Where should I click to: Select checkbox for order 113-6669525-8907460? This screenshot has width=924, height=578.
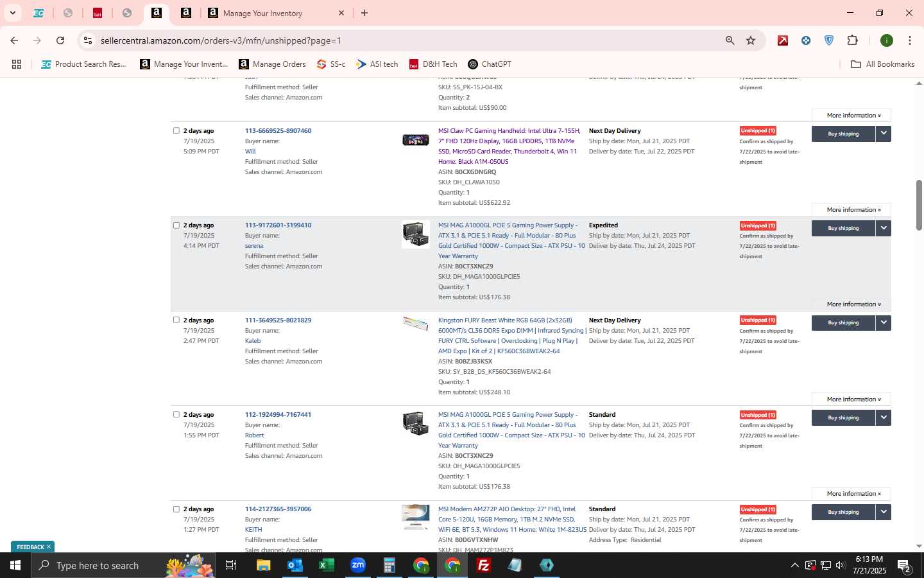pyautogui.click(x=176, y=130)
